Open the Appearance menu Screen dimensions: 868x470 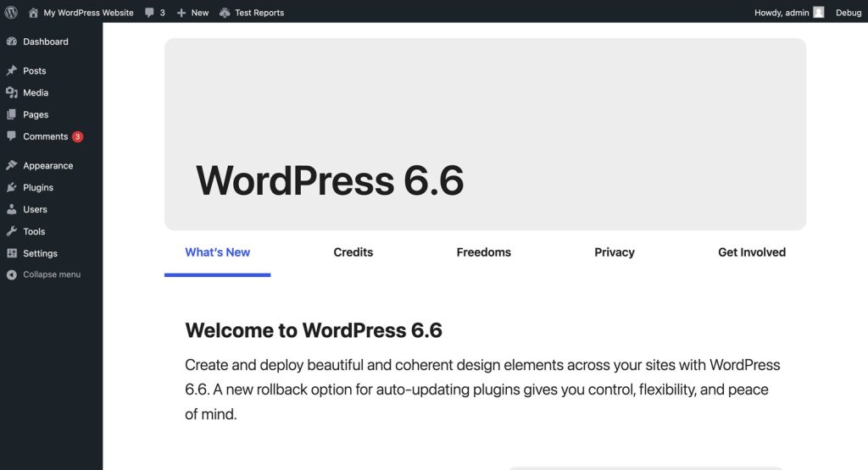(x=47, y=165)
